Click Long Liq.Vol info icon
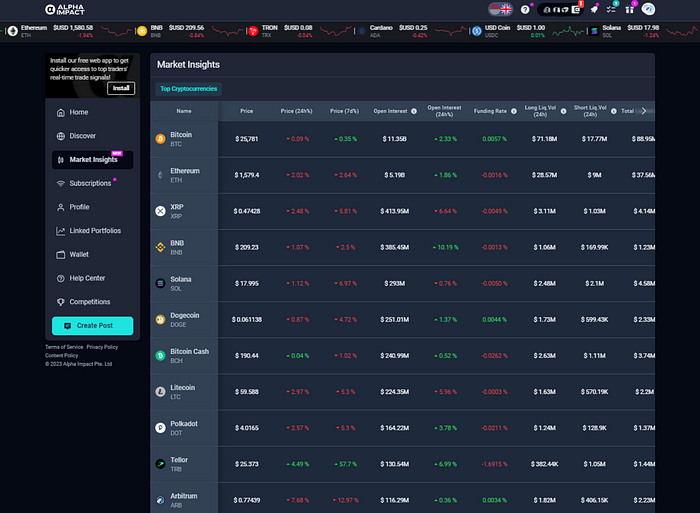Viewport: 700px width, 513px height. click(563, 111)
